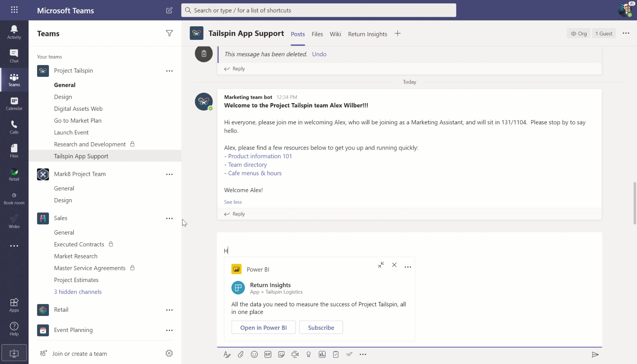
Task: Switch to the Posts tab
Action: tap(298, 34)
